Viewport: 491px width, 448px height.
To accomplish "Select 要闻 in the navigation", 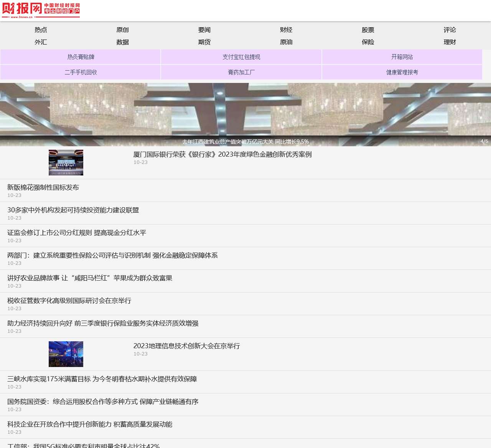I will [204, 30].
